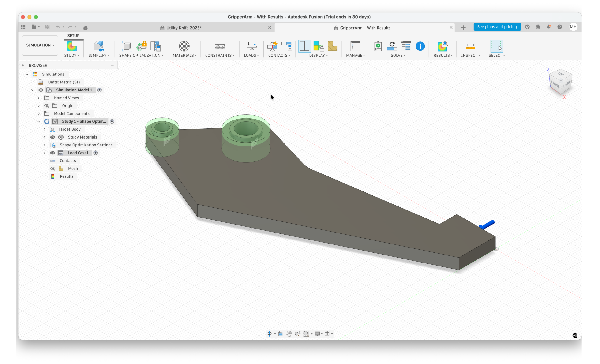Click the Solve icon in toolbar

pos(392,46)
